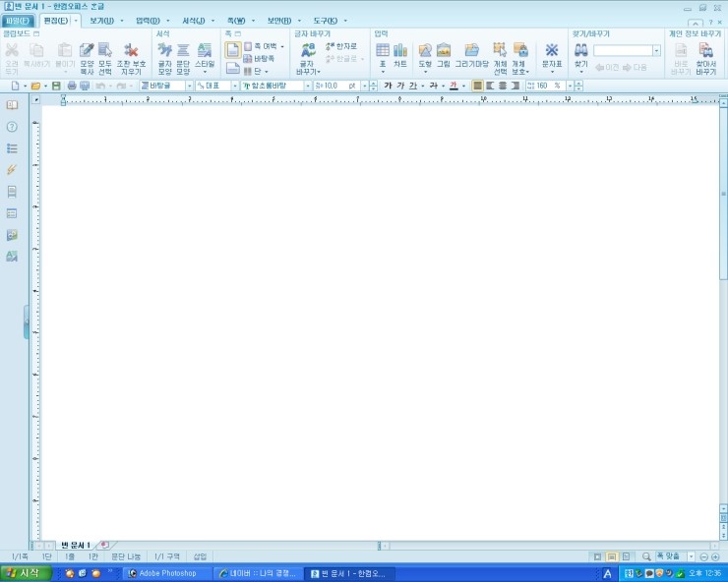Open the 서식(J) format menu
Image resolution: width=728 pixels, height=582 pixels.
click(193, 21)
